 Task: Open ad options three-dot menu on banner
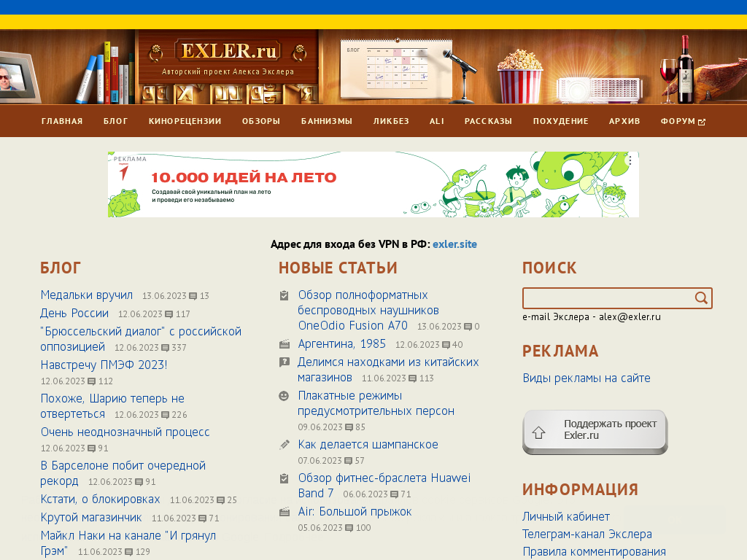(x=630, y=160)
